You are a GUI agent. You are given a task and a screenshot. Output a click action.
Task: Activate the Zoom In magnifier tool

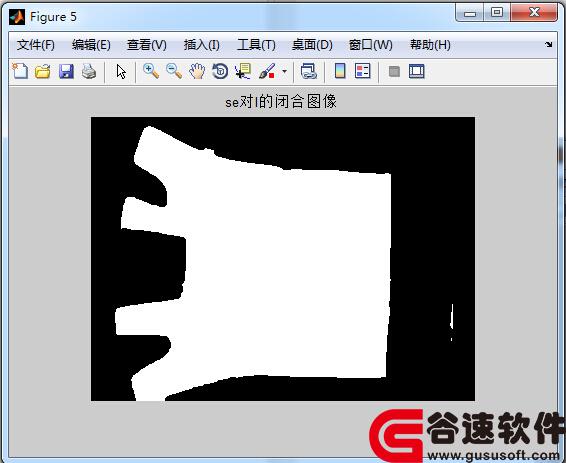151,71
